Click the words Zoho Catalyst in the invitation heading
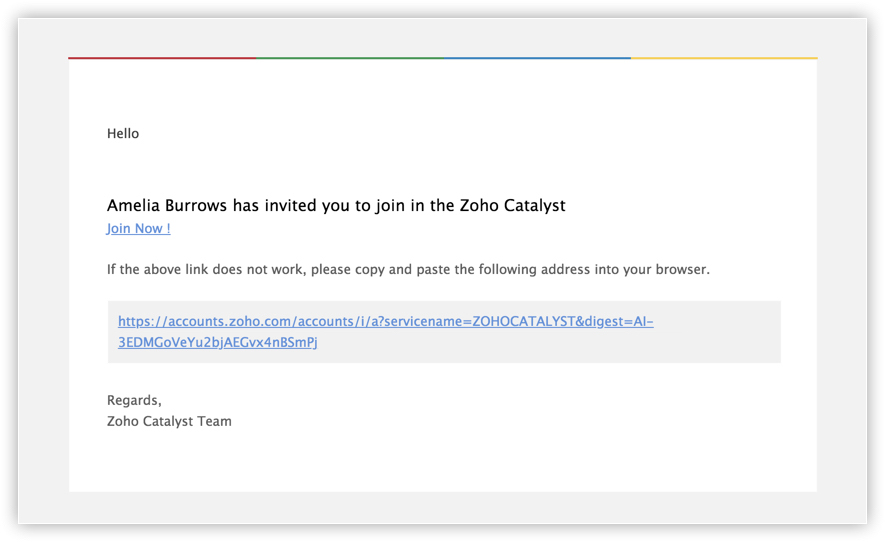This screenshot has height=542, width=885. click(x=512, y=205)
